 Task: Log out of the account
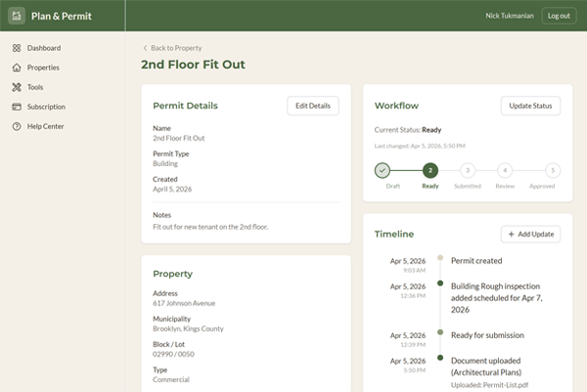(559, 16)
